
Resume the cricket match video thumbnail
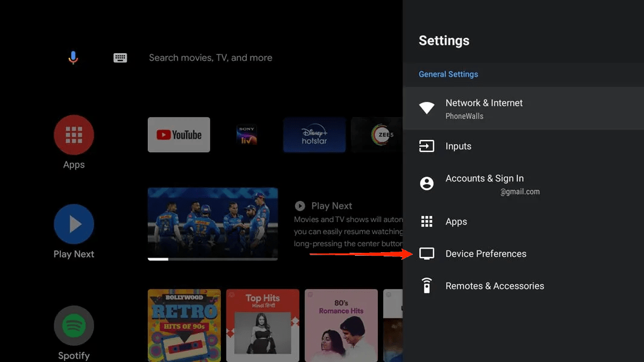(x=212, y=223)
